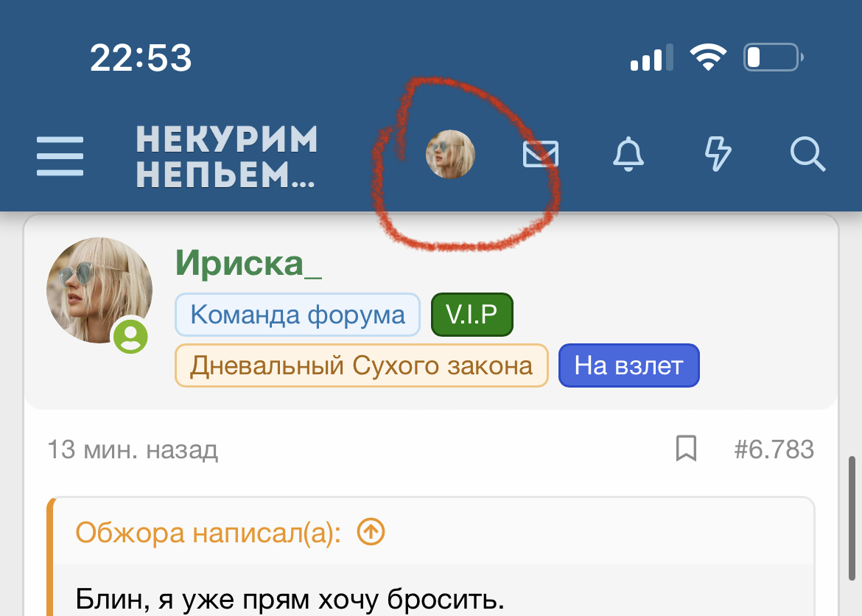
Task: Tap the small account avatar in header
Action: [x=450, y=154]
